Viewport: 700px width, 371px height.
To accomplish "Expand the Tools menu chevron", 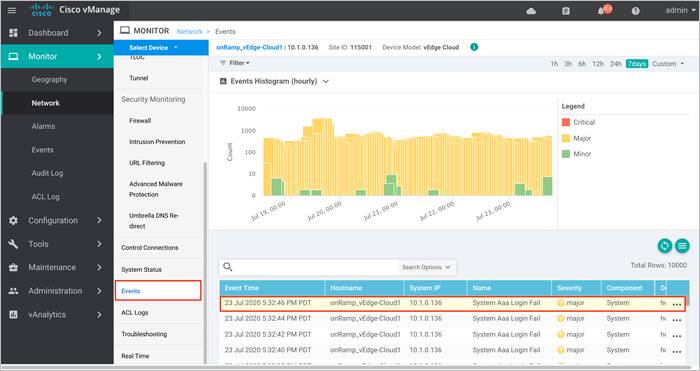I will [99, 244].
